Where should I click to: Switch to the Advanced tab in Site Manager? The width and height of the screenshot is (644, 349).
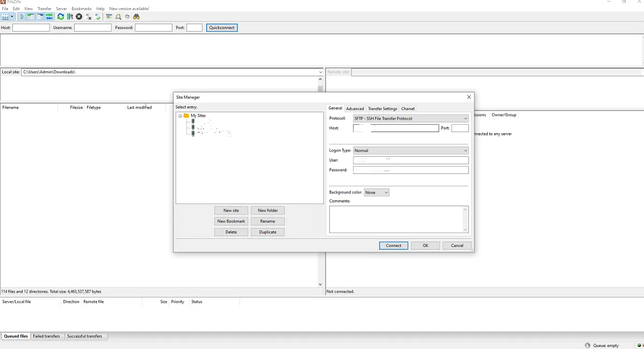354,108
